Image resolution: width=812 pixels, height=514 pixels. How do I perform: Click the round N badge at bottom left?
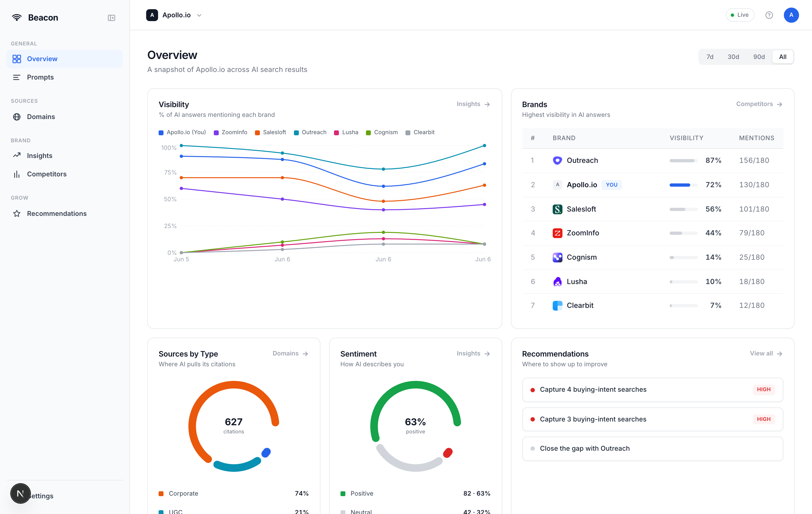click(20, 493)
